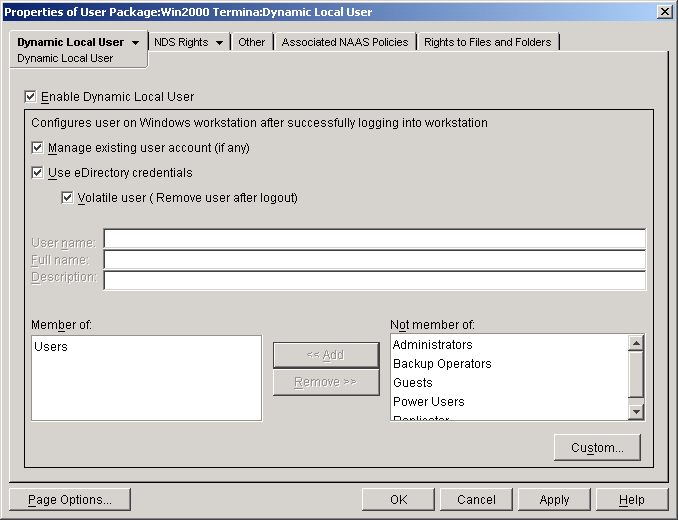Open Help with the Help button
Screen dimensions: 678x520
point(632,500)
